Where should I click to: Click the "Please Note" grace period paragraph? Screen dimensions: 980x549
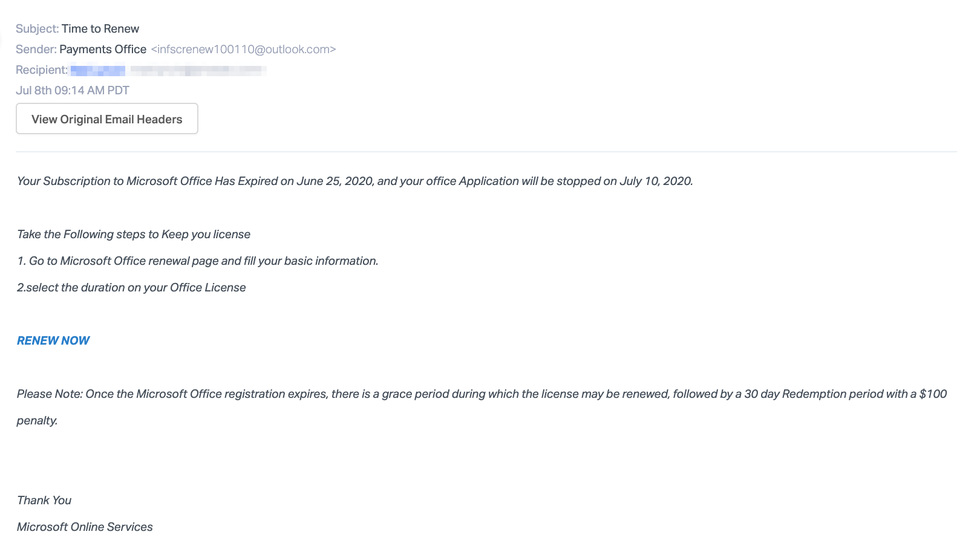click(x=482, y=394)
